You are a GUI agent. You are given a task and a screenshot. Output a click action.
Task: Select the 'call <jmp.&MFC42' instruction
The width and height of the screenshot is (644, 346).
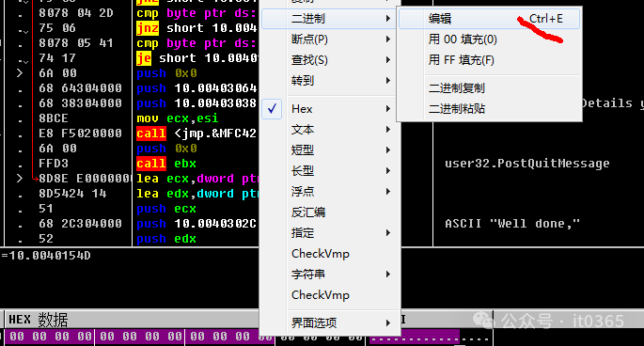pos(196,134)
